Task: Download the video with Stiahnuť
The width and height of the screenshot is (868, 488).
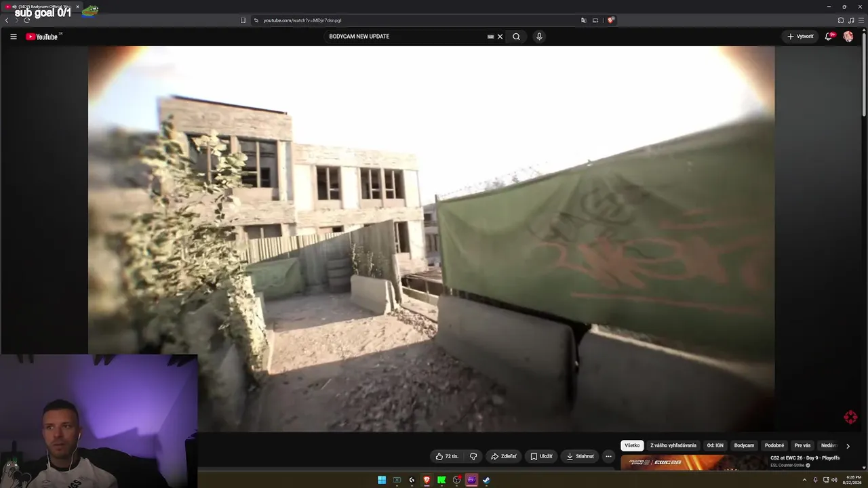Action: click(x=580, y=456)
